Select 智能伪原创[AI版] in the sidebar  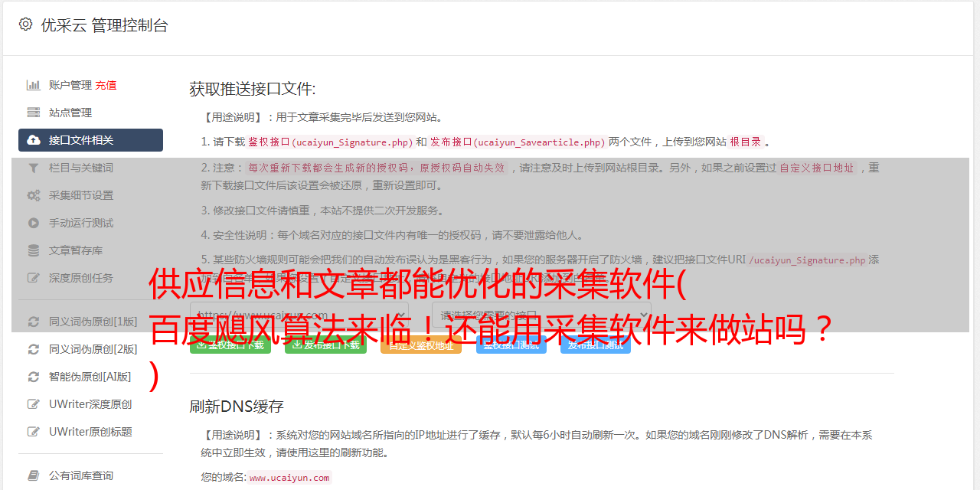pyautogui.click(x=90, y=377)
